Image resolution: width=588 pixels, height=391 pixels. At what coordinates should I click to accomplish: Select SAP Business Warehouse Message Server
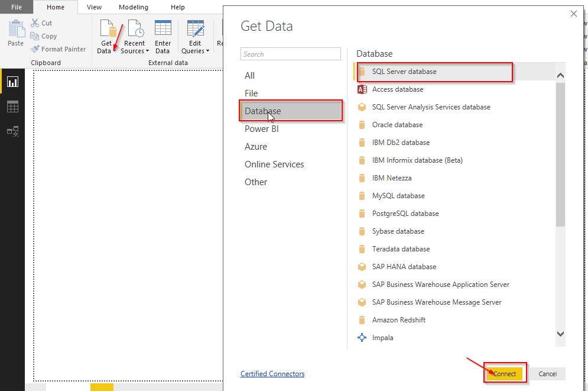pyautogui.click(x=437, y=302)
